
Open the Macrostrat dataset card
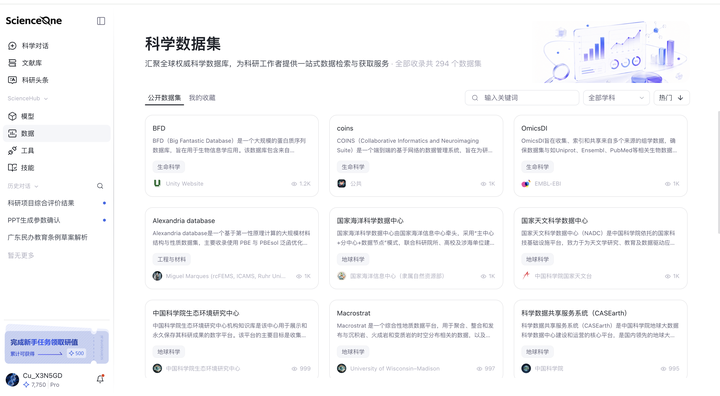pos(416,339)
